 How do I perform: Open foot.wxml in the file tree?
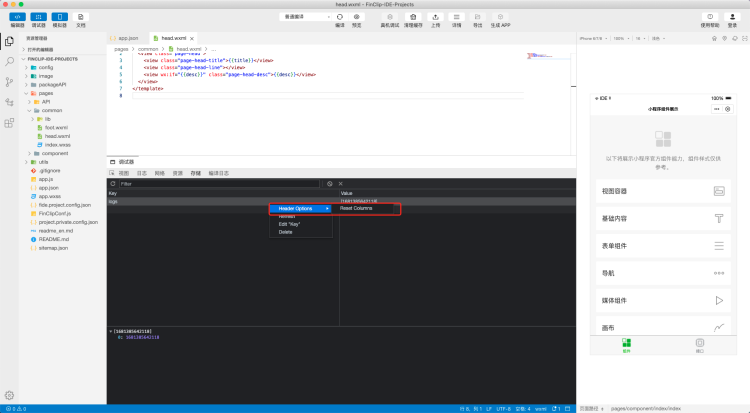[56, 128]
